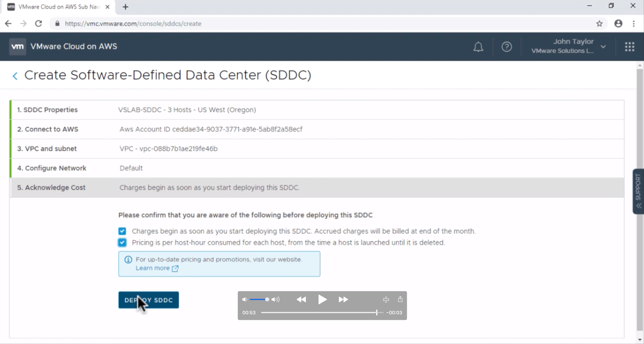
Task: Fast forward the video
Action: click(x=343, y=299)
